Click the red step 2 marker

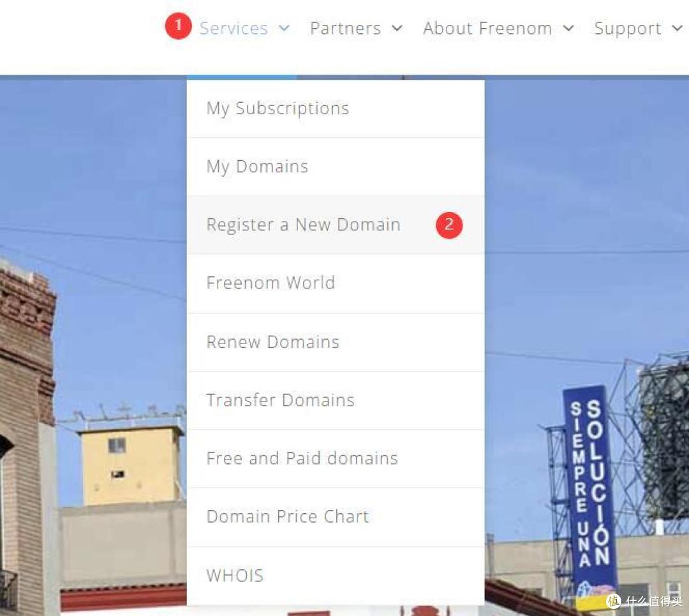[x=448, y=225]
